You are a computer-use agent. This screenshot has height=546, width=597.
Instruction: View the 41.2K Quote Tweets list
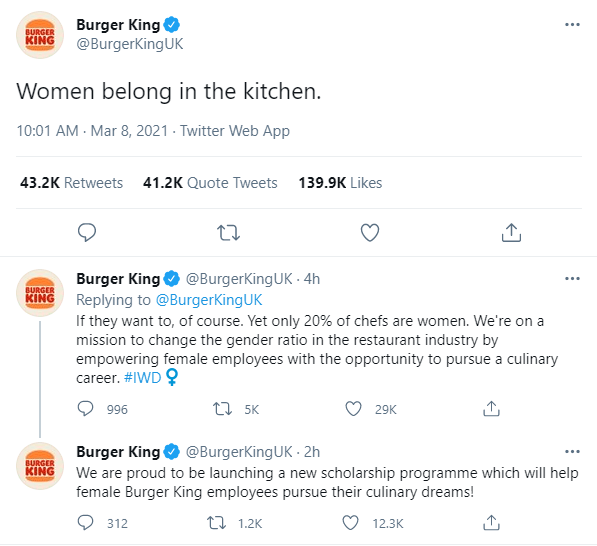point(210,183)
